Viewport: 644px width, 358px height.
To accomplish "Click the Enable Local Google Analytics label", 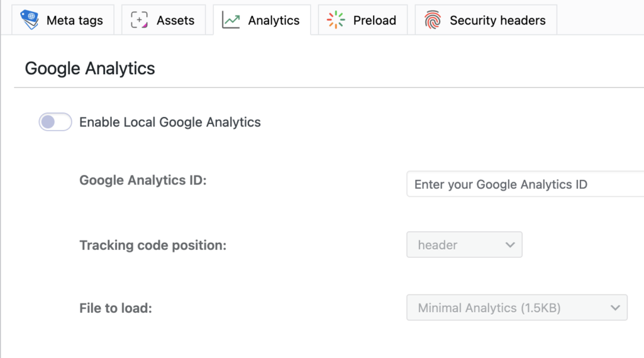I will pos(170,122).
